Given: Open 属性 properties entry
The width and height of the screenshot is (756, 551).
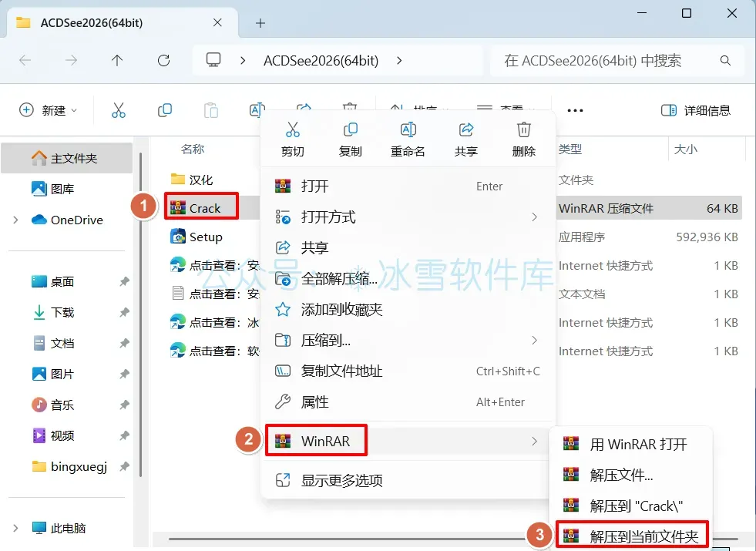Looking at the screenshot, I should 408,402.
